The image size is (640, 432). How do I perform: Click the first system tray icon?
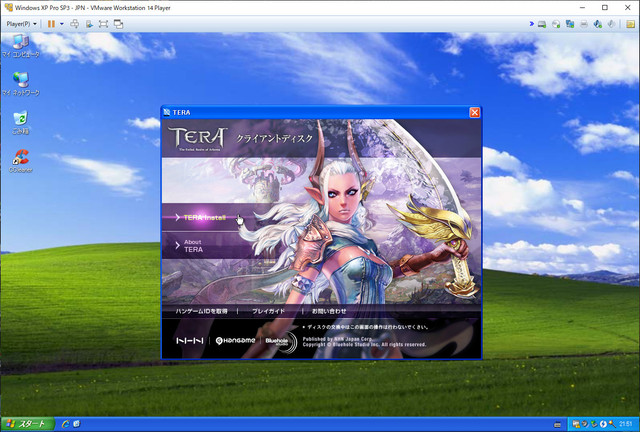click(x=576, y=424)
